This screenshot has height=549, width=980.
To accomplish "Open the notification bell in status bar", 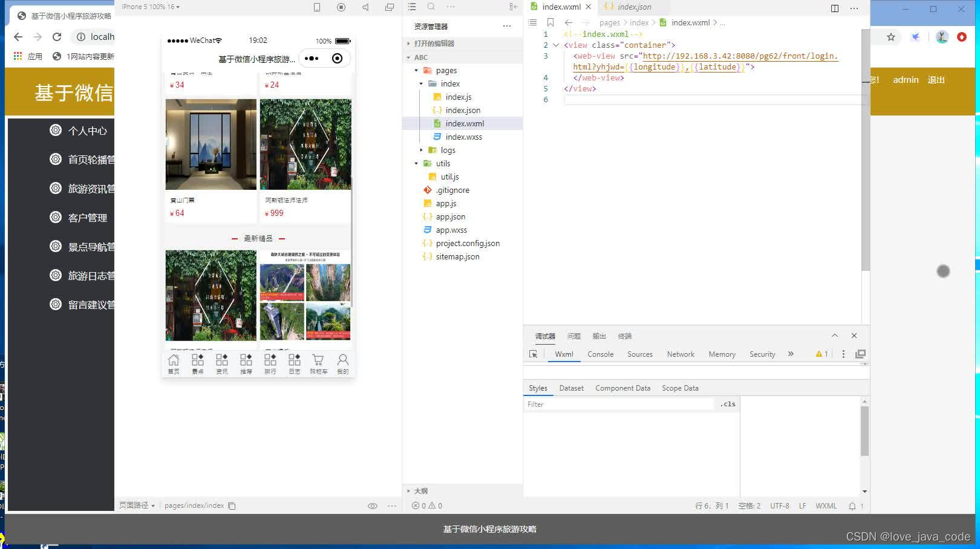I will [x=852, y=506].
